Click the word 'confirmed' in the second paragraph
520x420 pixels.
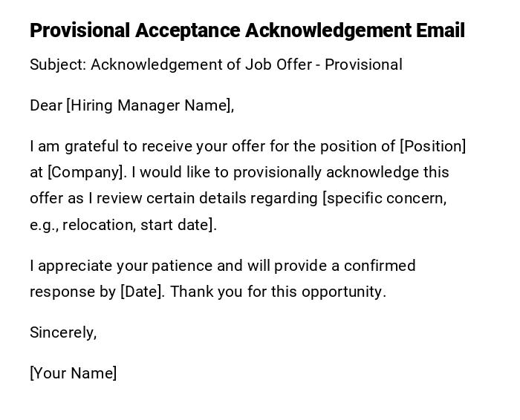(x=378, y=266)
